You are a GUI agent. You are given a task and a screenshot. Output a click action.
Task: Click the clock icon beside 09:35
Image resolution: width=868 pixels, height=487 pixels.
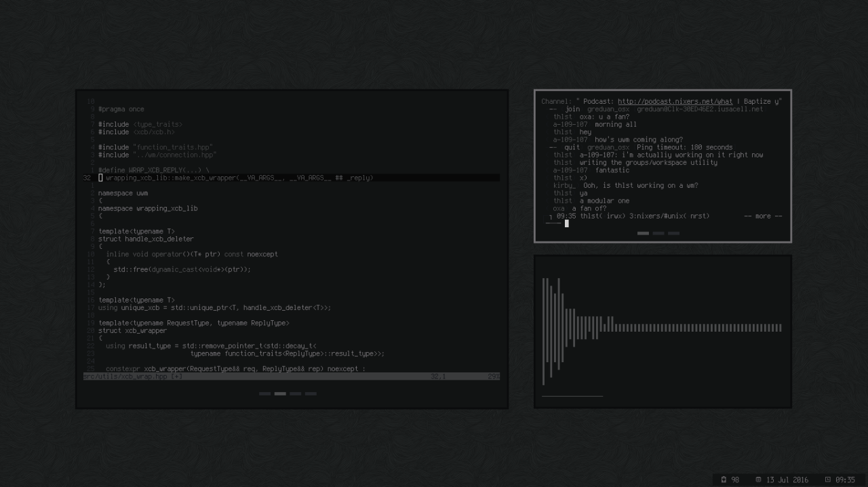827,480
